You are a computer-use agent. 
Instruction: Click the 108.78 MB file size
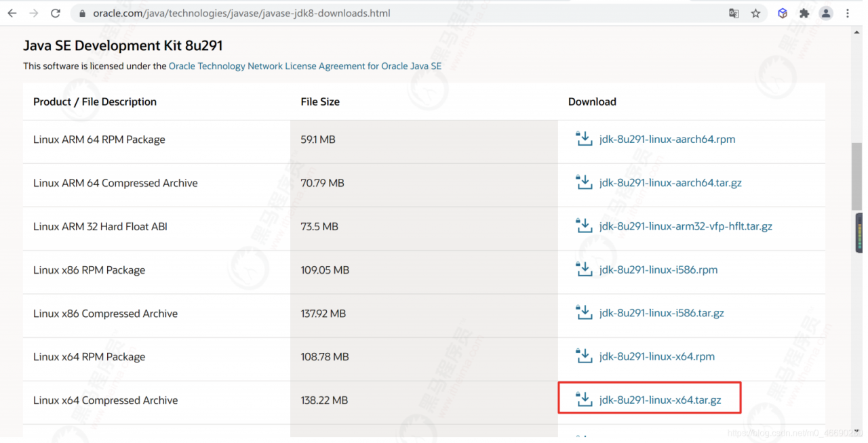pos(325,356)
